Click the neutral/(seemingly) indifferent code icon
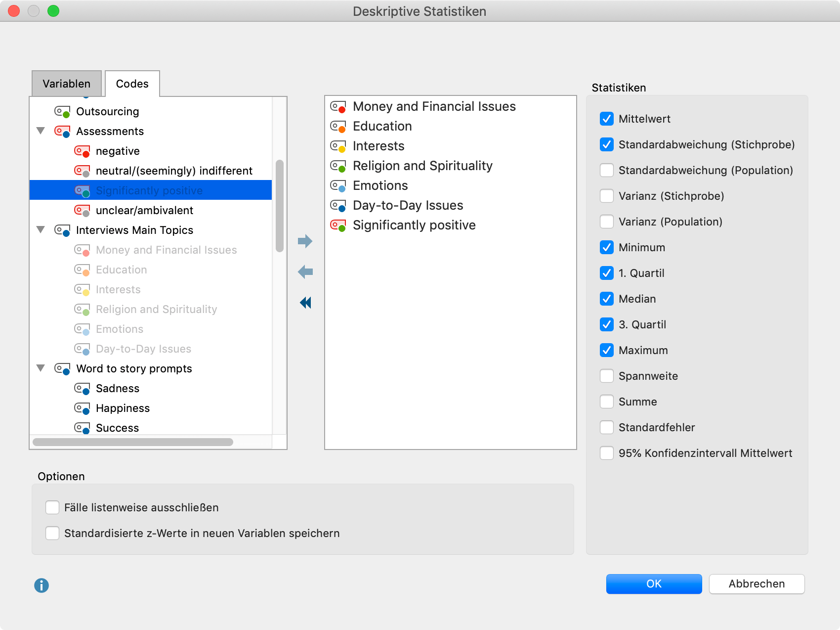840x630 pixels. [82, 171]
